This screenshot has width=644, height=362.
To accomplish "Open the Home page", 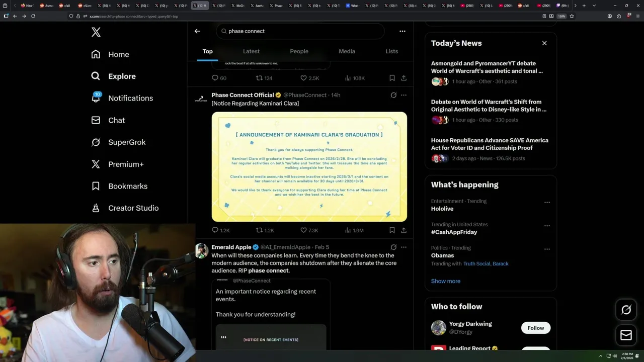I will point(110,54).
